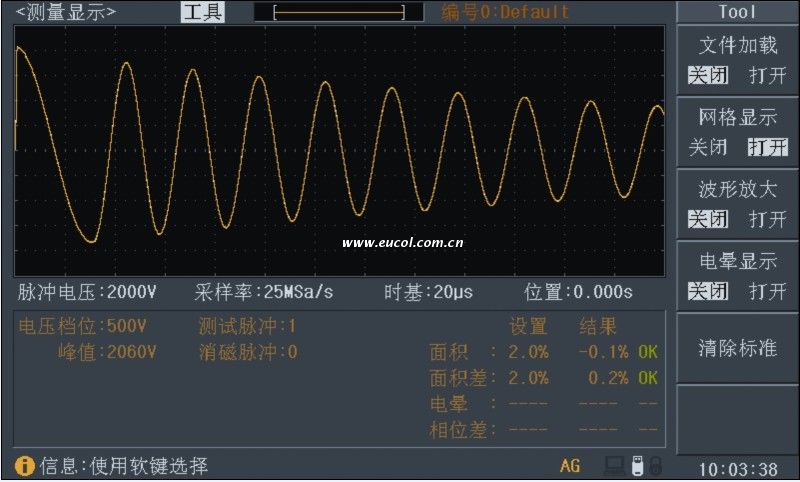The height and width of the screenshot is (482, 800).
Task: Enable waveform zoom with 打开 under 波形放大
Action: [x=767, y=219]
